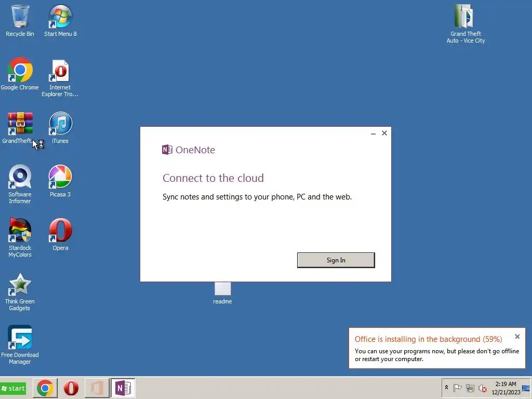Select the Think Green Gadgets icon
Screen dimensions: 532x399
pos(20,292)
